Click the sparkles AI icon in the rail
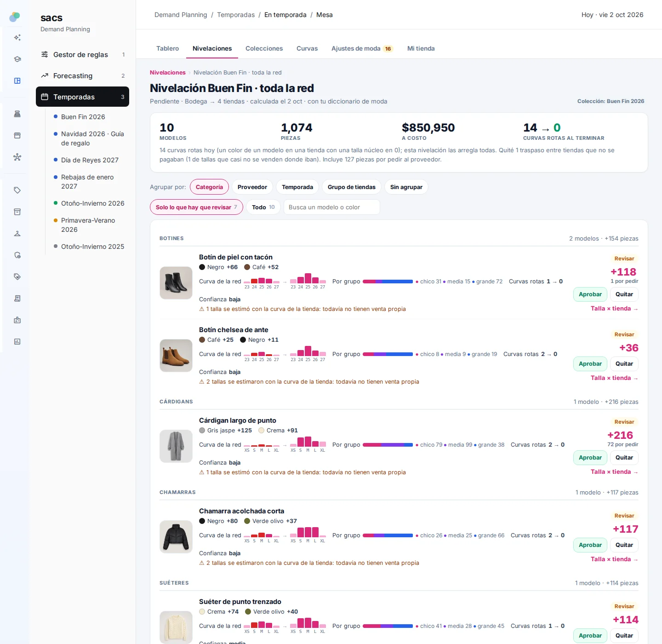The image size is (662, 644). (17, 38)
